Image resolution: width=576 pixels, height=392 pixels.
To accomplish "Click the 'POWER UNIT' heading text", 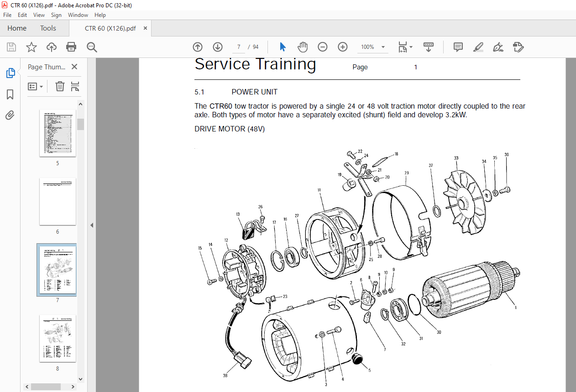I will point(254,92).
